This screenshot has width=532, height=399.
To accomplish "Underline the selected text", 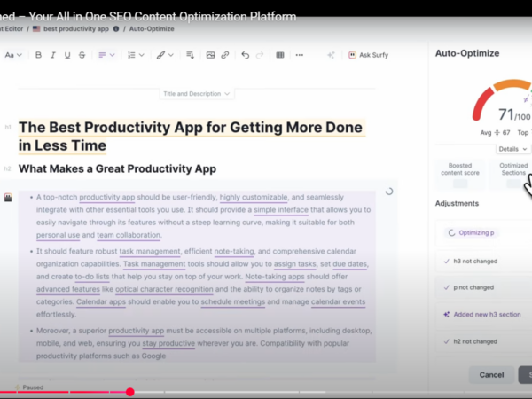I will pyautogui.click(x=67, y=55).
